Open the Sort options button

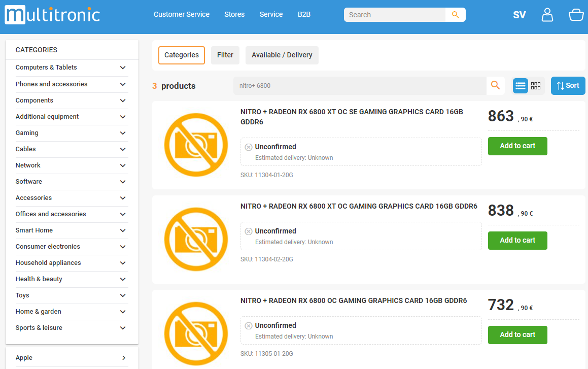click(568, 85)
